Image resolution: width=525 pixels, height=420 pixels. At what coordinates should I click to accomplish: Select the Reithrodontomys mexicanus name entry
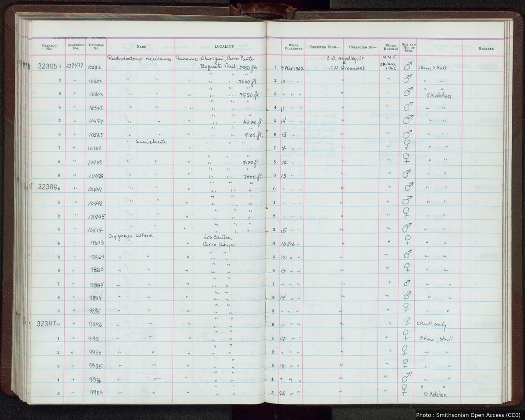point(139,59)
